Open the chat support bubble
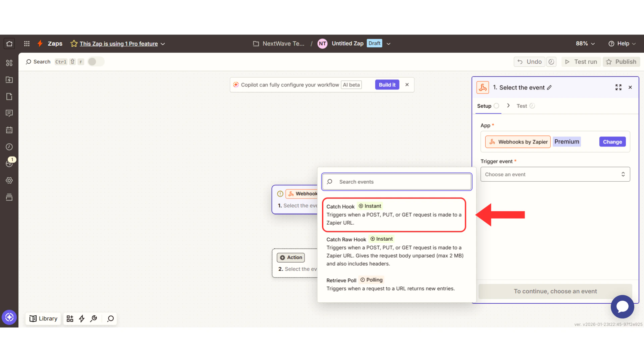The image size is (644, 362). click(x=622, y=306)
